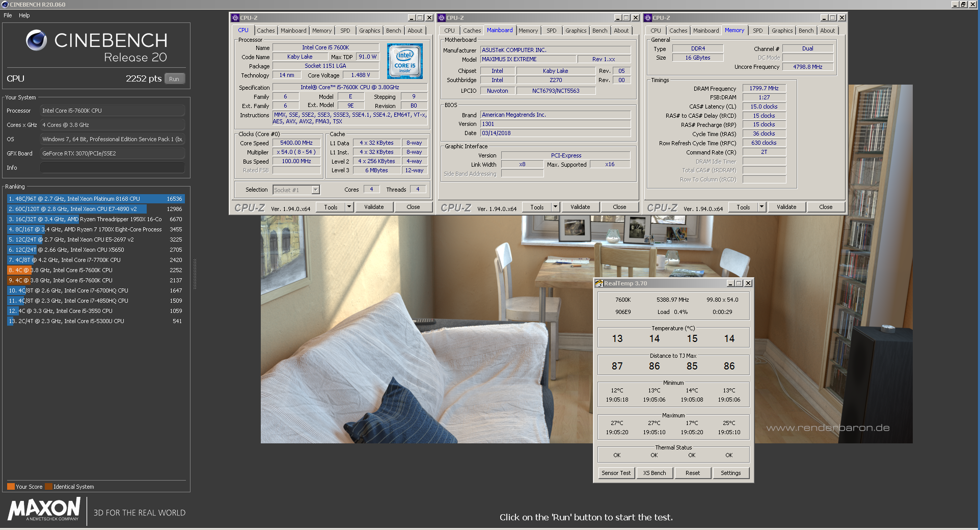
Task: Select ranking entry Core i5-5300U
Action: click(x=96, y=321)
